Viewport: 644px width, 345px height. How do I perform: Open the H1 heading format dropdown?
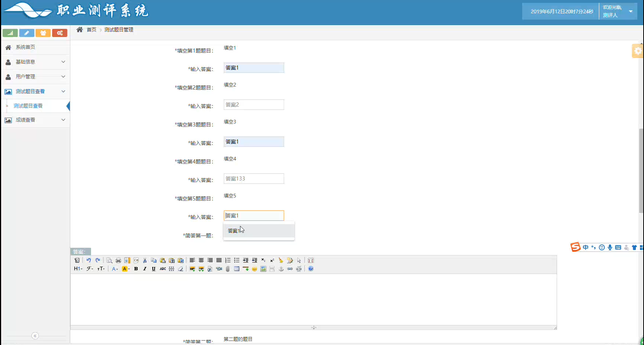tap(78, 269)
